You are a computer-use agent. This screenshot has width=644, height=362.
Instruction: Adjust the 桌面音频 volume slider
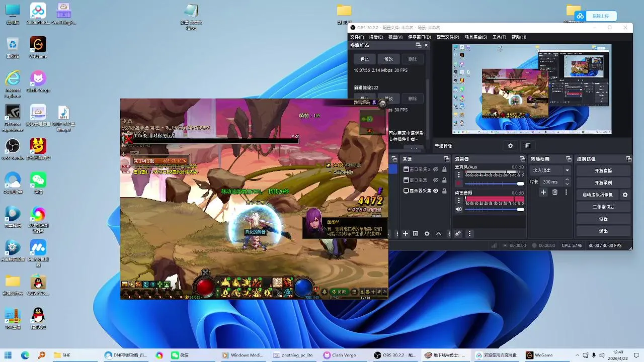[x=495, y=209]
